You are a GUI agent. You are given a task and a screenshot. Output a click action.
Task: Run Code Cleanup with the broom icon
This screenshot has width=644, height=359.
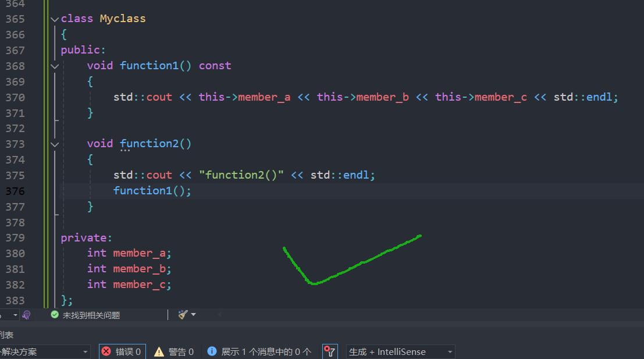click(x=182, y=314)
